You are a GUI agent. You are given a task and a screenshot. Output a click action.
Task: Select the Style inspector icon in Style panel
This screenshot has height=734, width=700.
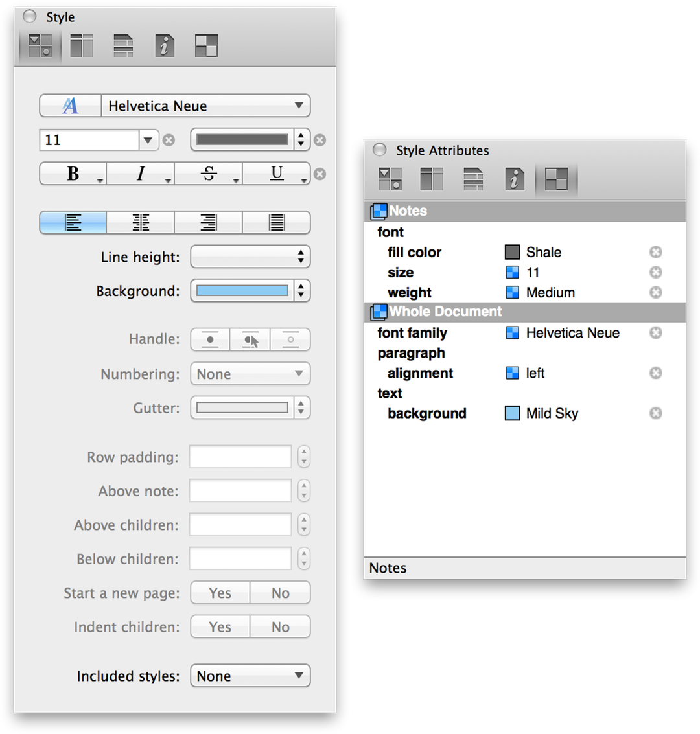(40, 46)
